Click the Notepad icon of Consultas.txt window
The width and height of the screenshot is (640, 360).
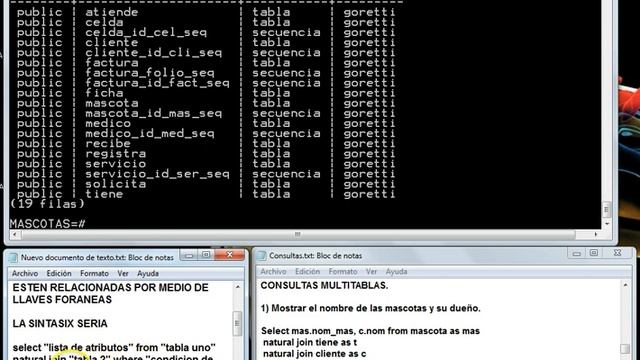[262, 256]
